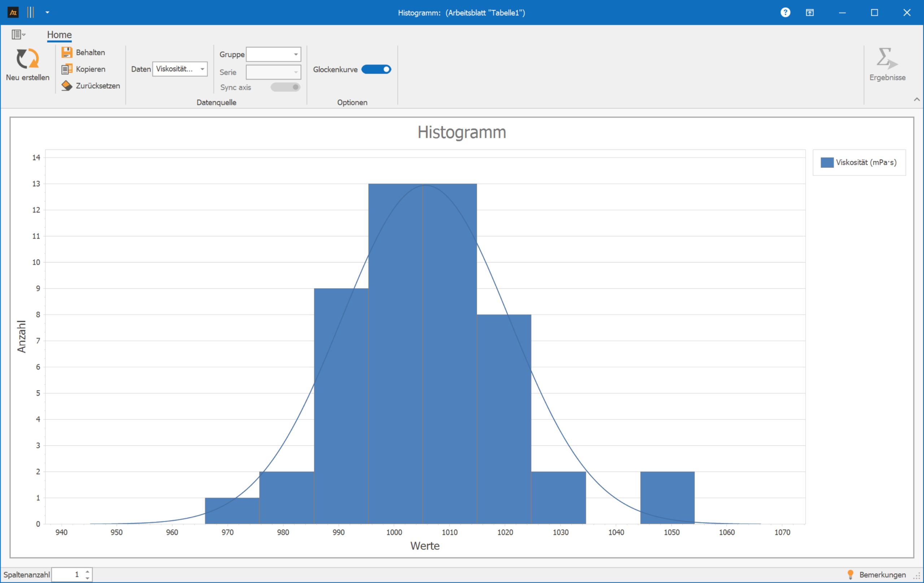Image resolution: width=924 pixels, height=583 pixels.
Task: Open the application menu button below title bar
Action: pyautogui.click(x=18, y=35)
